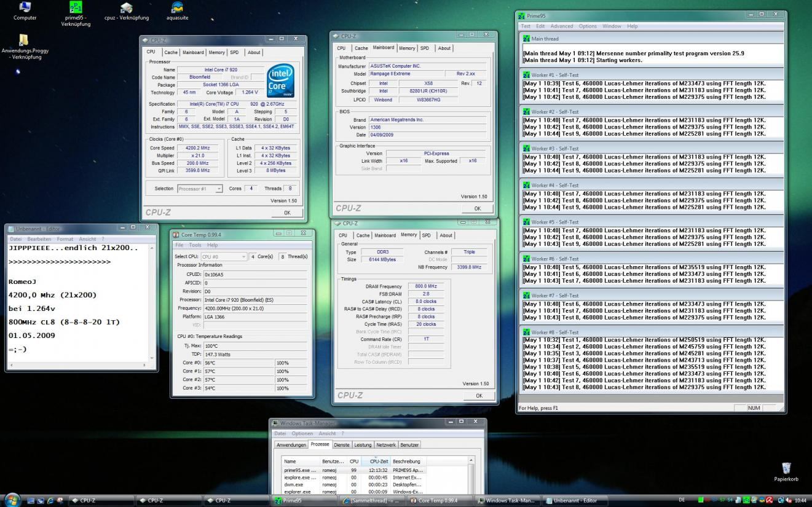
Task: Click the Show Desktop quick launch icon
Action: coord(31,500)
